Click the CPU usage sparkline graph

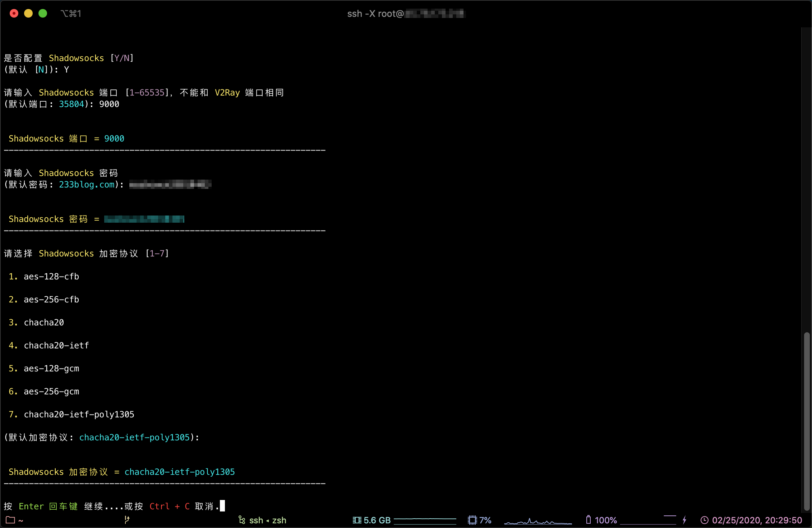[538, 521]
